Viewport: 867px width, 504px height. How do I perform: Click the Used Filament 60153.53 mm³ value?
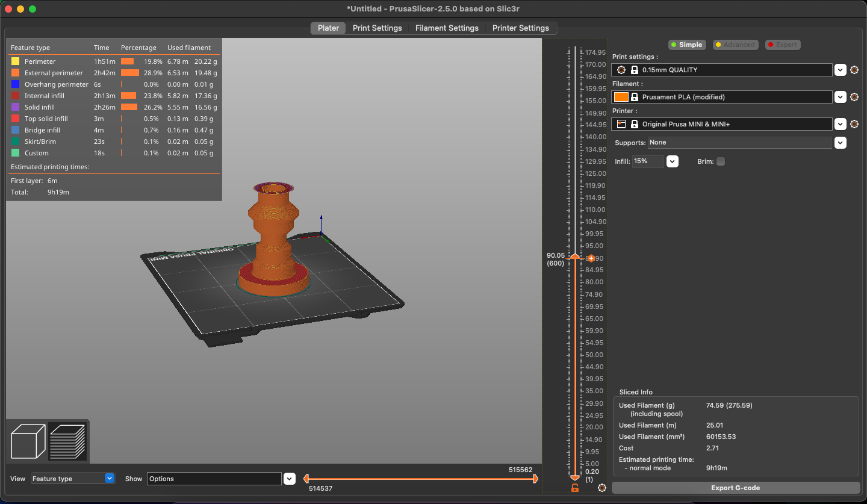click(x=721, y=437)
